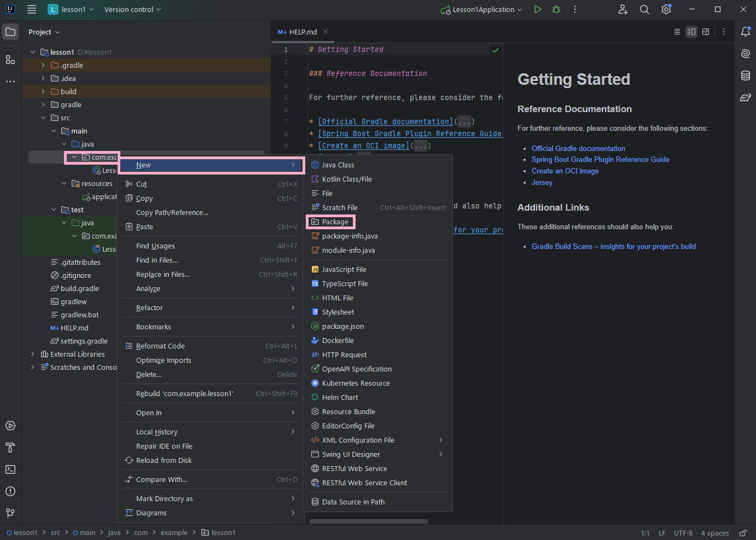Open the Code With Me icon
756x540 pixels.
[623, 9]
